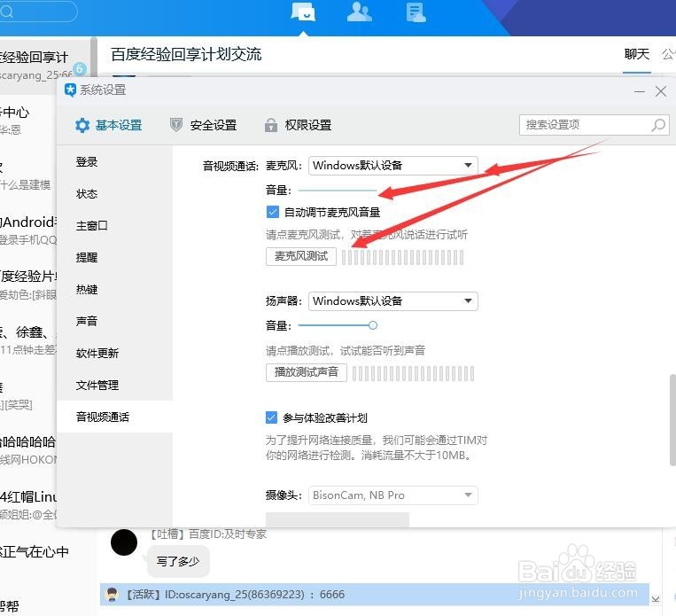
Task: Select the 红帽Linux conversation in list
Action: [x=28, y=505]
